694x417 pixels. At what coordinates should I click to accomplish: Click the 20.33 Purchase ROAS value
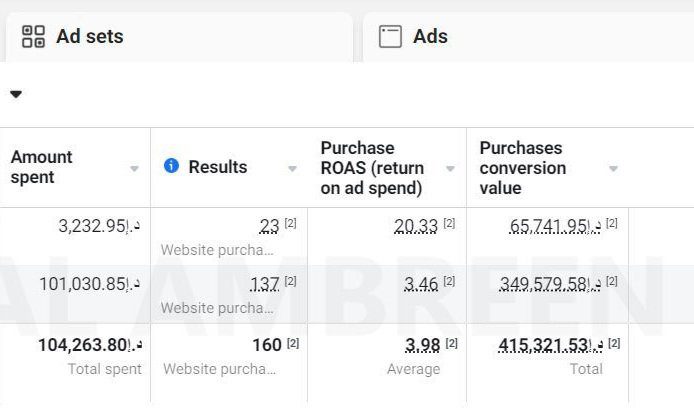click(x=415, y=226)
